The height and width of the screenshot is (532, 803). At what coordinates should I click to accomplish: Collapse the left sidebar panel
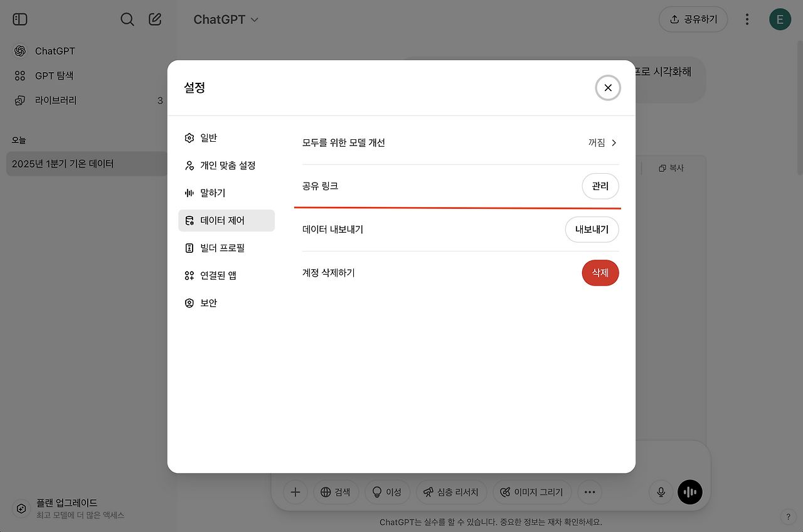click(x=19, y=19)
